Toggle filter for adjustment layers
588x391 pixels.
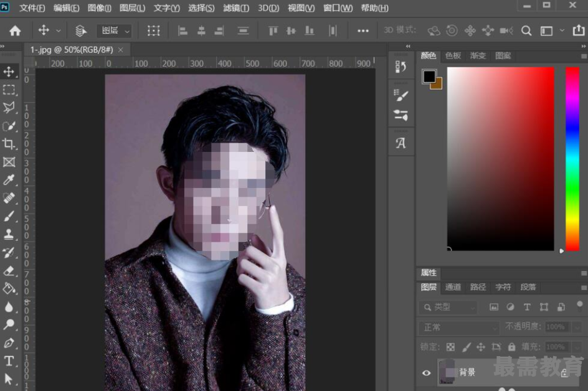[510, 307]
